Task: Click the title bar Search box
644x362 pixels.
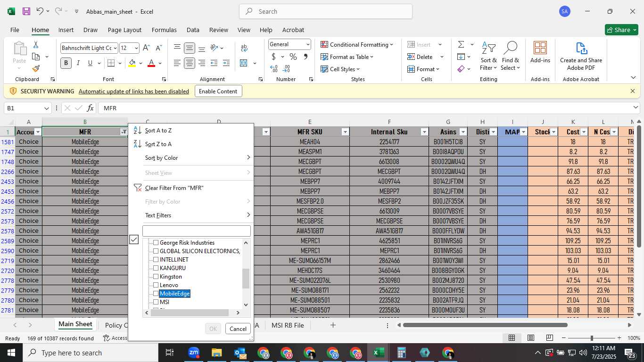Action: pyautogui.click(x=326, y=11)
